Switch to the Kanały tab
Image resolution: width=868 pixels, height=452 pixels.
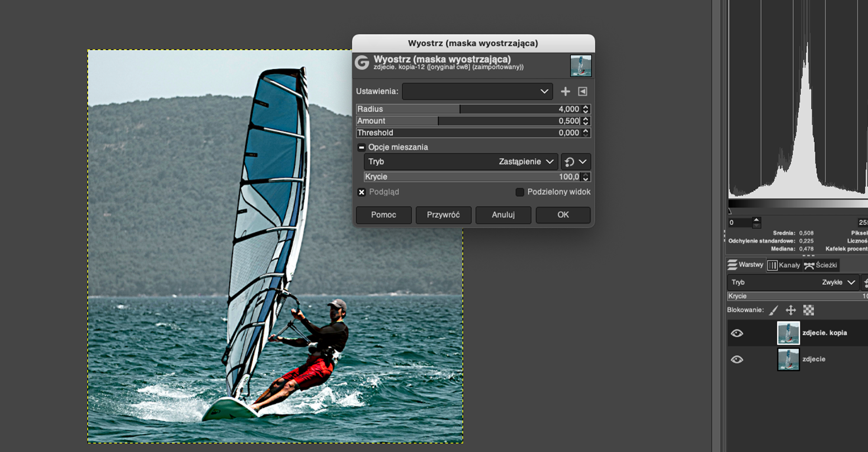[784, 265]
